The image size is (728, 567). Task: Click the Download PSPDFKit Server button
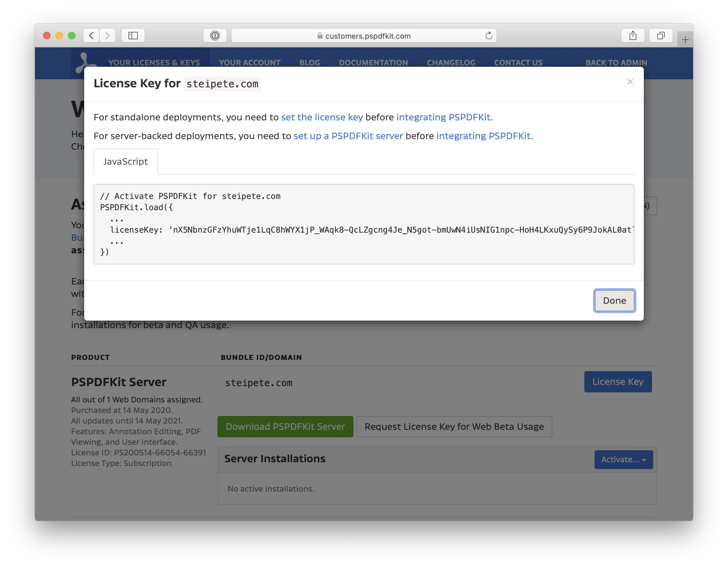point(285,426)
